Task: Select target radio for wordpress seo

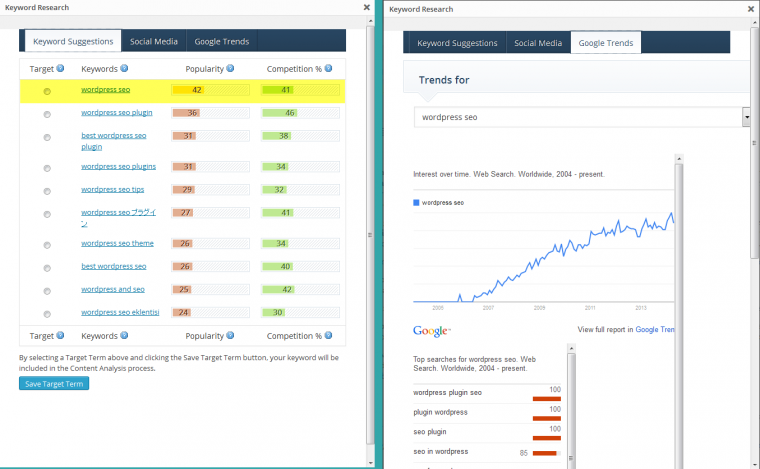Action: tap(47, 92)
